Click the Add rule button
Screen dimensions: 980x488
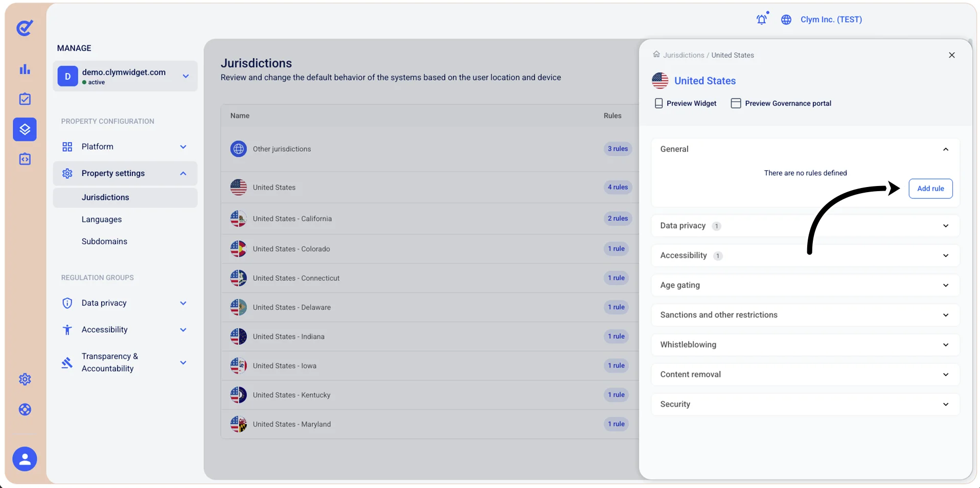point(930,189)
